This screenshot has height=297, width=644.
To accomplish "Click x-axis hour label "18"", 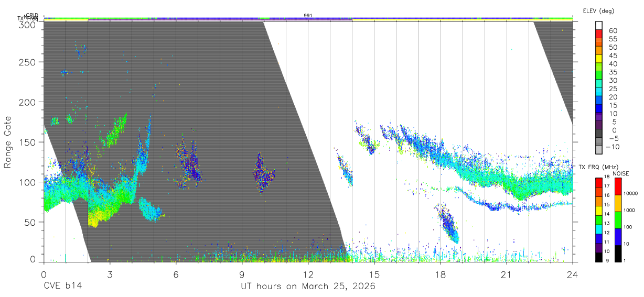I will pyautogui.click(x=440, y=274).
